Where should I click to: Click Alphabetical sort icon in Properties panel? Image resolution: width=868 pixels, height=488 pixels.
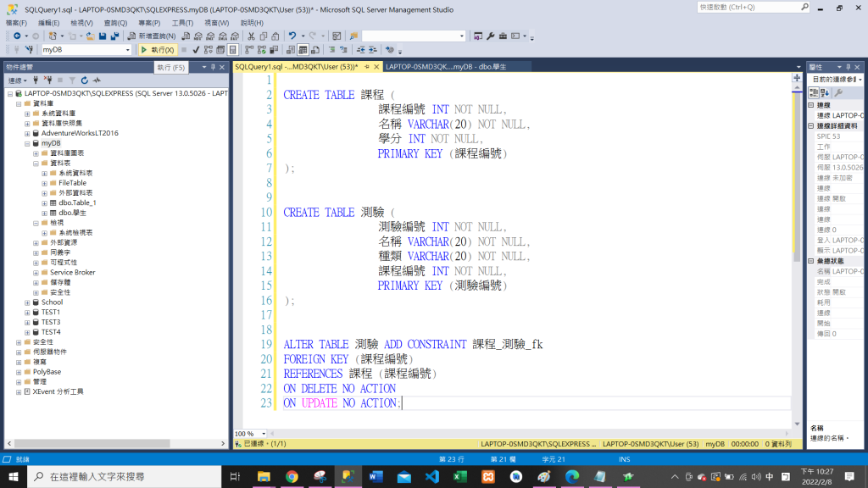coord(825,93)
